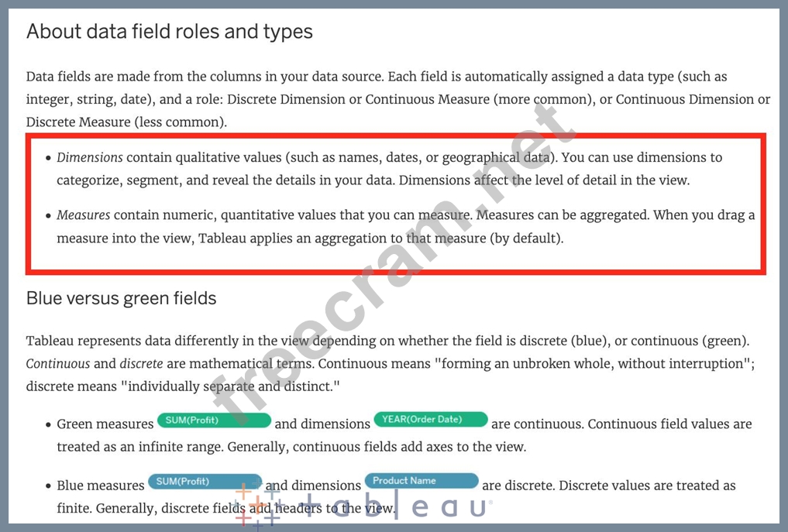Click the italic 'Continuous' word starting the sentence

tap(57, 363)
